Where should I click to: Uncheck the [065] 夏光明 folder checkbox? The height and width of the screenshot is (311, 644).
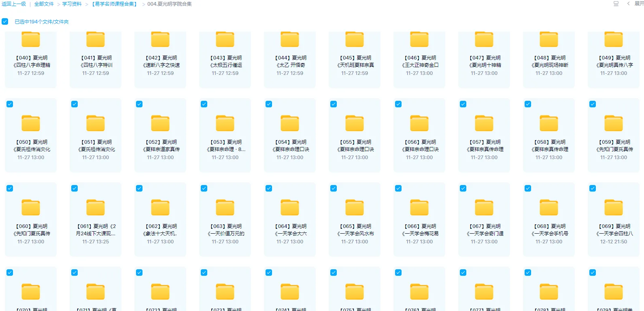334,188
